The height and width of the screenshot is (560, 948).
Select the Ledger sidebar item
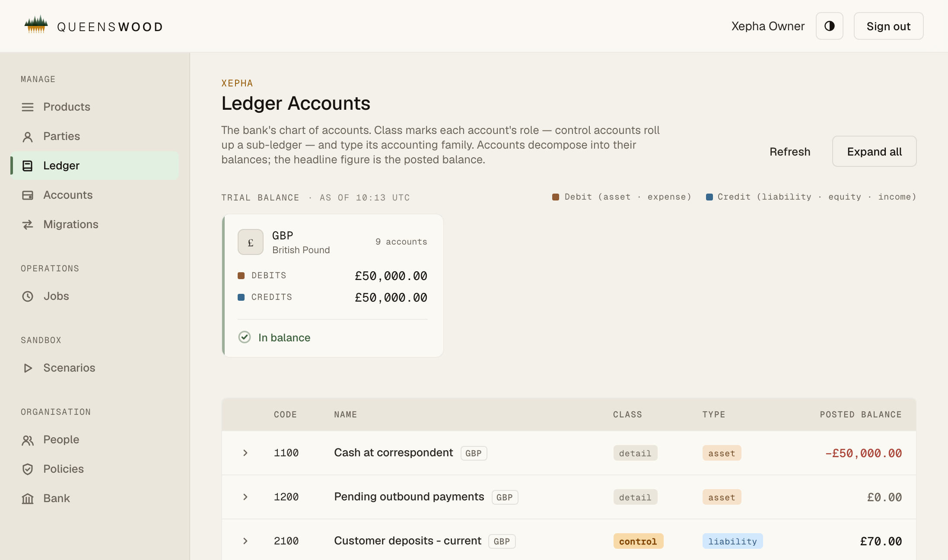click(94, 165)
